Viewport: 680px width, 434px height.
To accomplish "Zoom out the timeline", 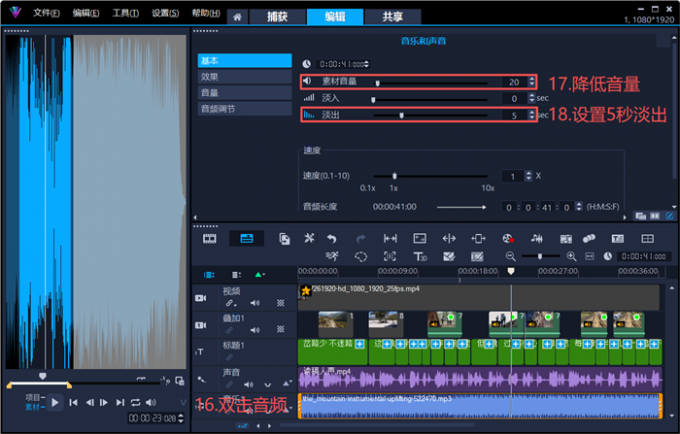I will [x=510, y=256].
